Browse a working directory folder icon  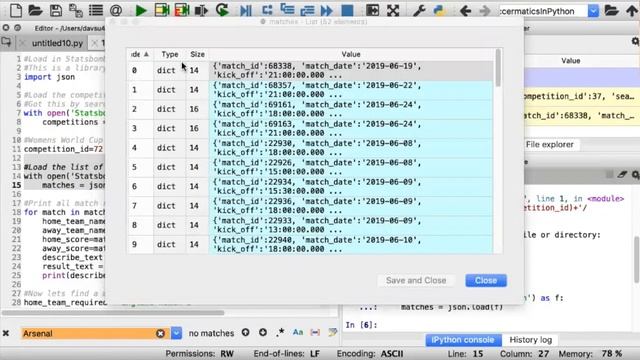coord(611,11)
